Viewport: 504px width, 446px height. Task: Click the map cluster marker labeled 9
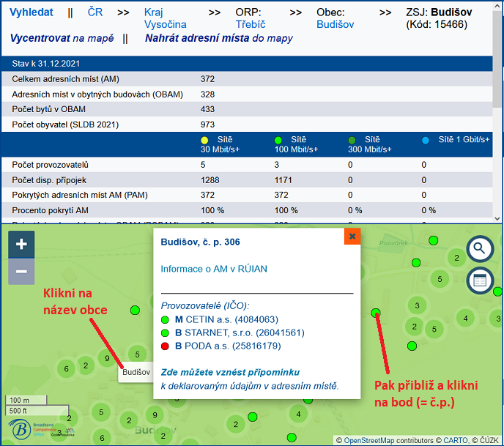107,358
